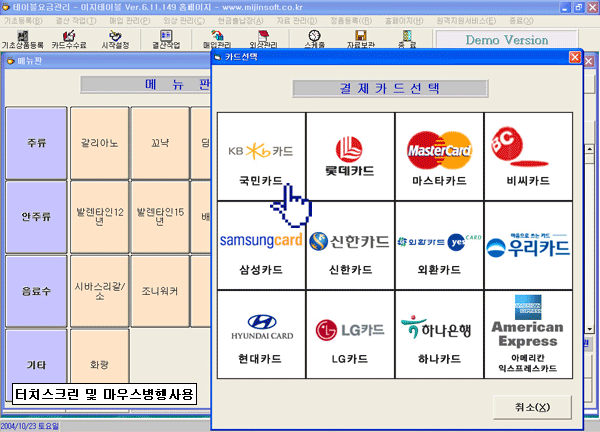Click scrollbar down arrow in background window
The height and width of the screenshot is (432, 600).
[x=590, y=329]
